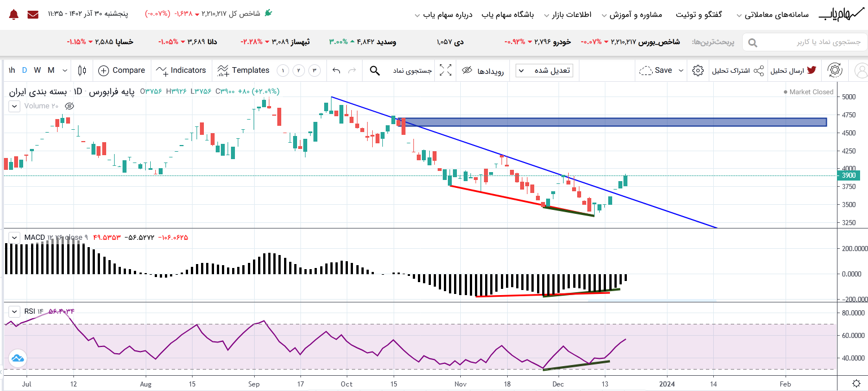Collapse the main chart legend arrow
The width and height of the screenshot is (868, 391).
coord(14,106)
